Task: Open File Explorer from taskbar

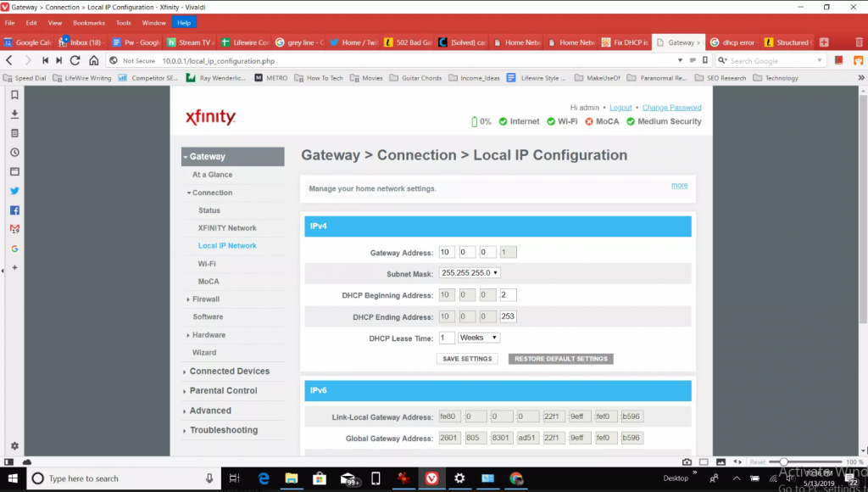Action: coord(292,478)
